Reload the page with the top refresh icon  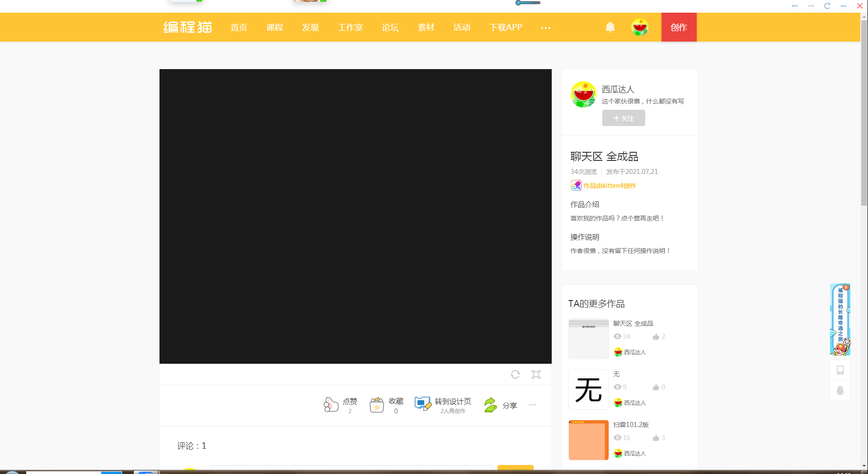[x=827, y=6]
